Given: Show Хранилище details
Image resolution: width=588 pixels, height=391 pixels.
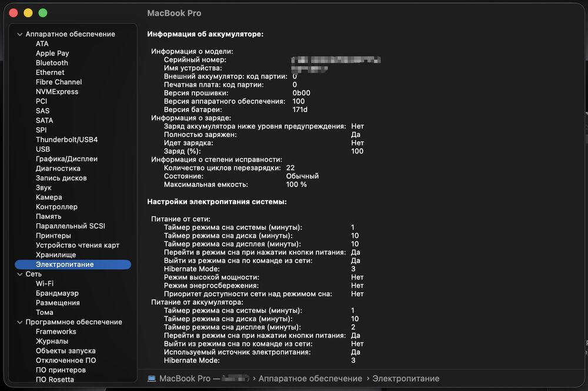Looking at the screenshot, I should click(x=55, y=255).
